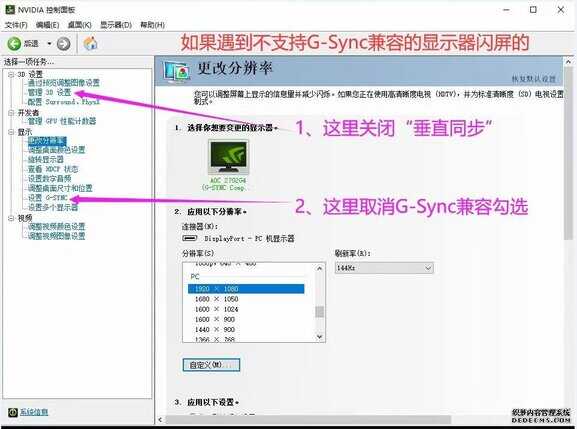This screenshot has height=429, width=577.
Task: Close the NVIDIA control panel window
Action: pyautogui.click(x=560, y=10)
